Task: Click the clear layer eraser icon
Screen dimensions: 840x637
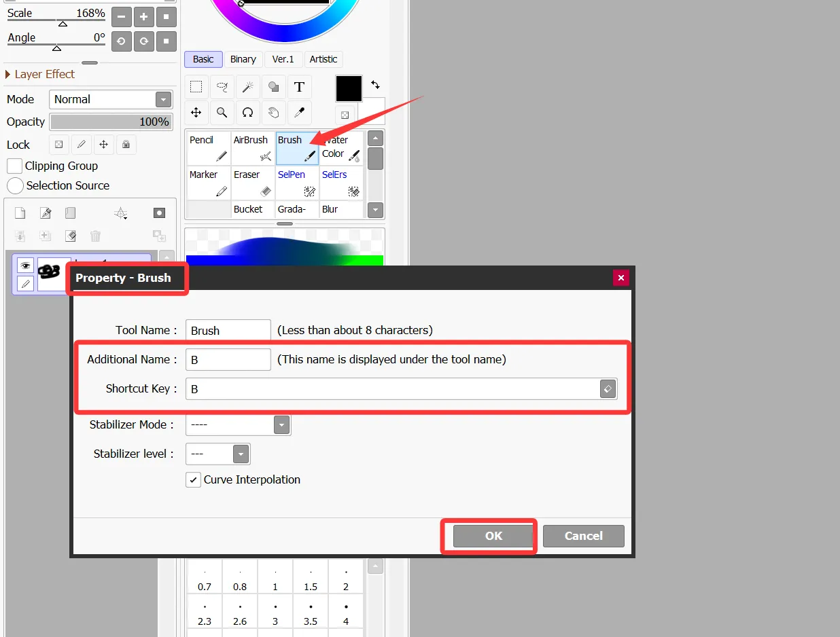Action: pos(71,236)
